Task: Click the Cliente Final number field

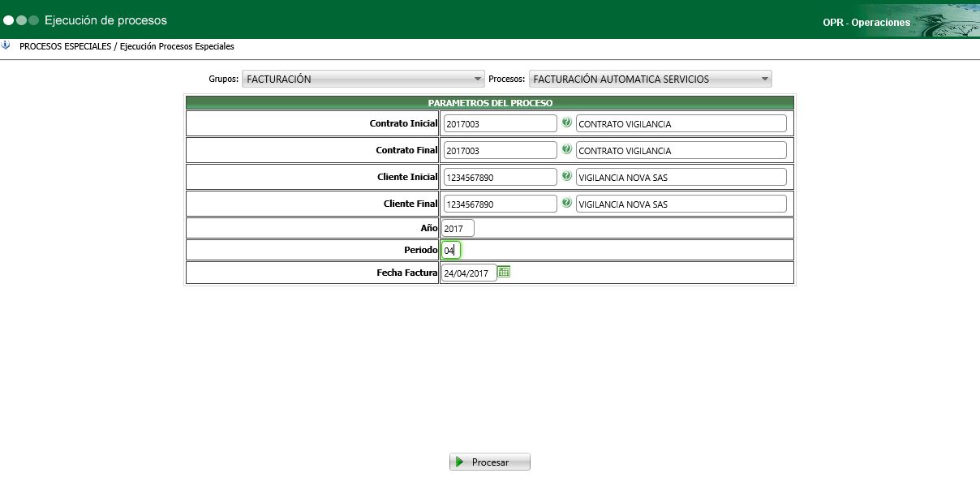Action: click(x=501, y=204)
